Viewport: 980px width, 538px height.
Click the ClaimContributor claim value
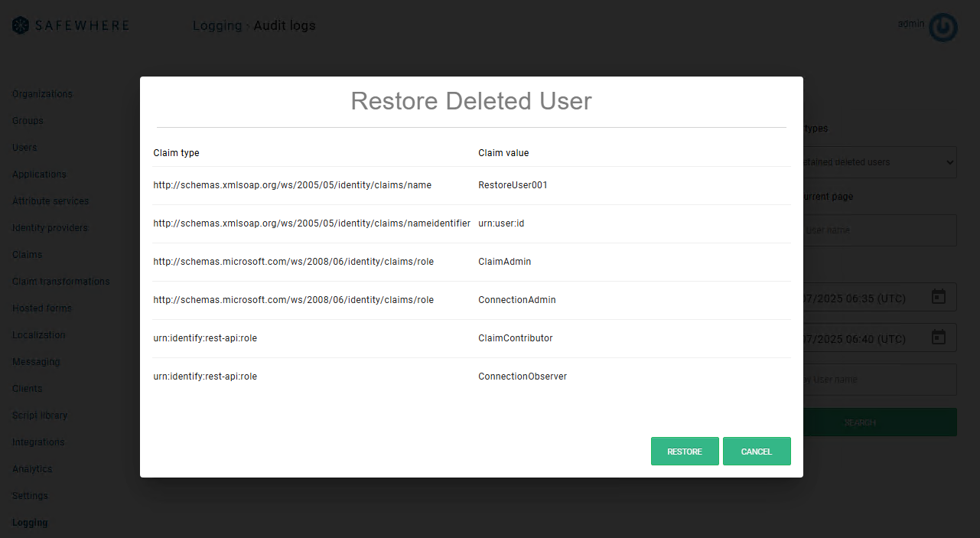point(516,338)
